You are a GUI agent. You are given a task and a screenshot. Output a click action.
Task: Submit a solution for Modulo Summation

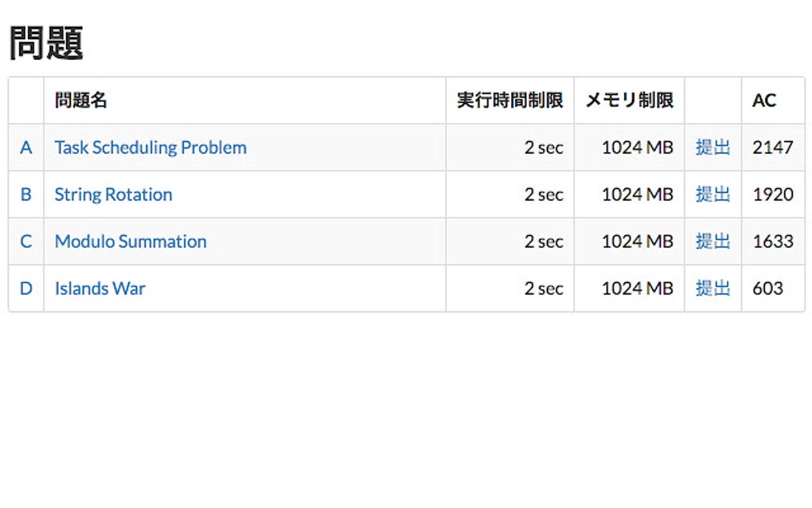(712, 241)
